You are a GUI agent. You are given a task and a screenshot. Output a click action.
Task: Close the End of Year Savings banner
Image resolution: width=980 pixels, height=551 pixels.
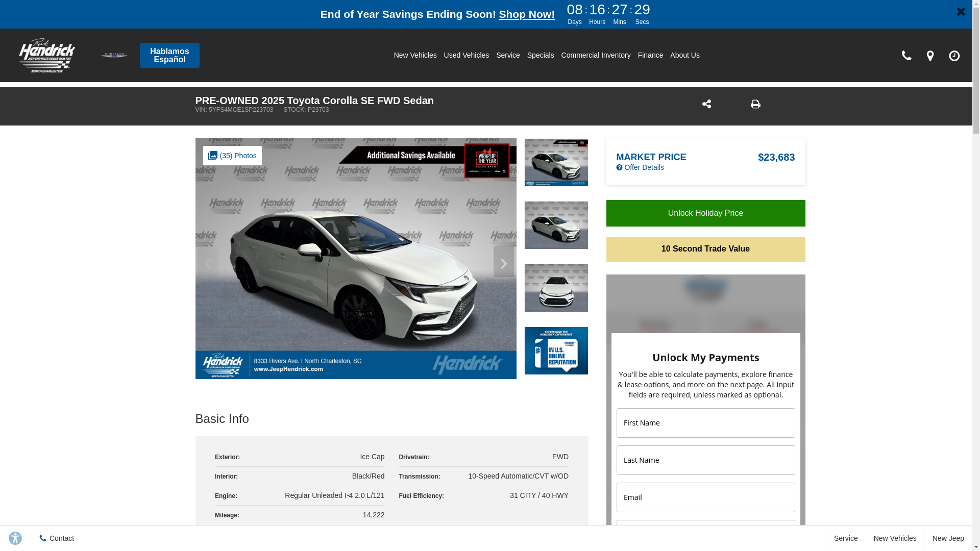[961, 11]
